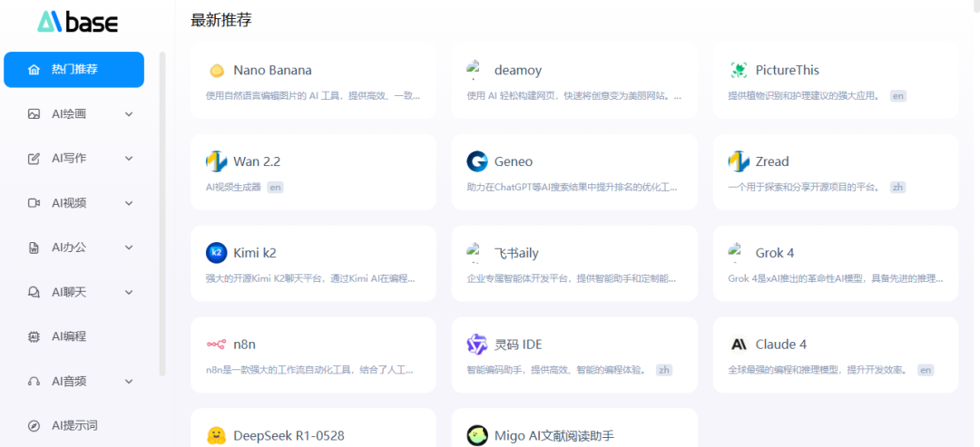Click the Geneo blue G icon
980x447 pixels.
coord(477,161)
